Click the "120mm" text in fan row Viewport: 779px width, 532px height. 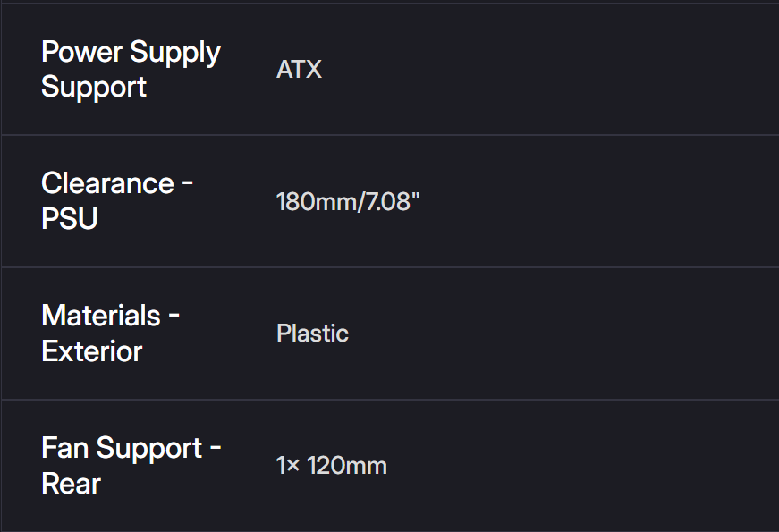347,466
